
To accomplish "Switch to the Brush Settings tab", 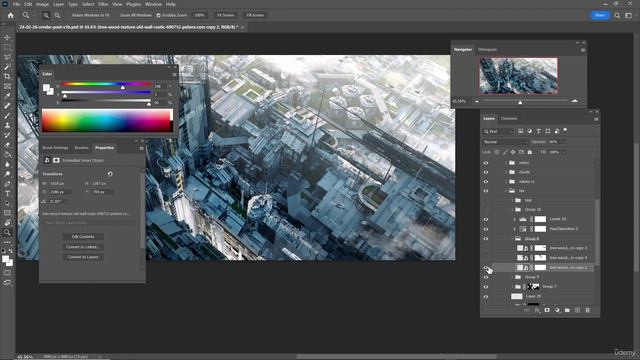I will pyautogui.click(x=56, y=148).
